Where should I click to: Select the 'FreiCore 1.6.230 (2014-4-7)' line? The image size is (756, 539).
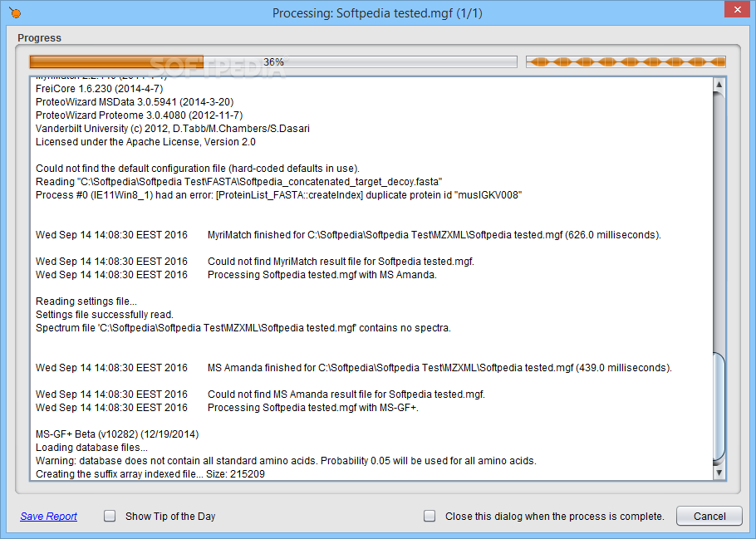[100, 89]
